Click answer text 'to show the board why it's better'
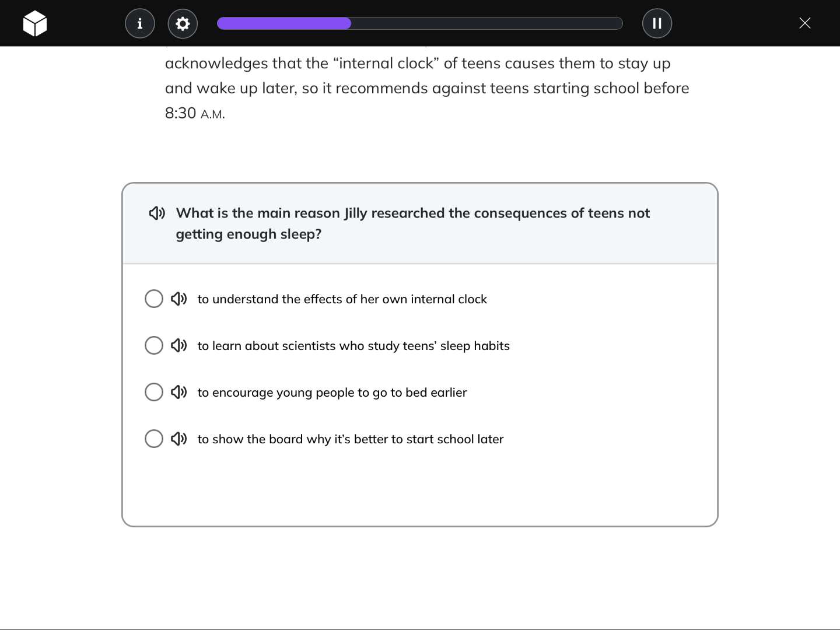This screenshot has height=630, width=840. pos(350,439)
